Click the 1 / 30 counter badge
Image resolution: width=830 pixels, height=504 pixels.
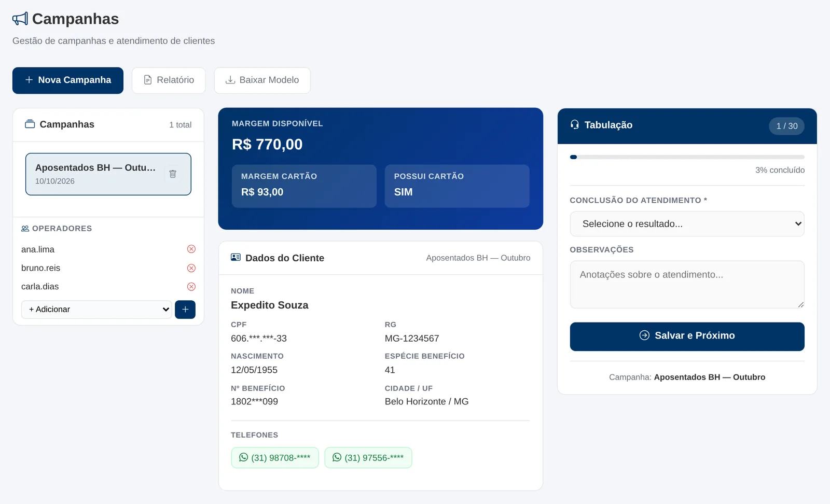[786, 126]
